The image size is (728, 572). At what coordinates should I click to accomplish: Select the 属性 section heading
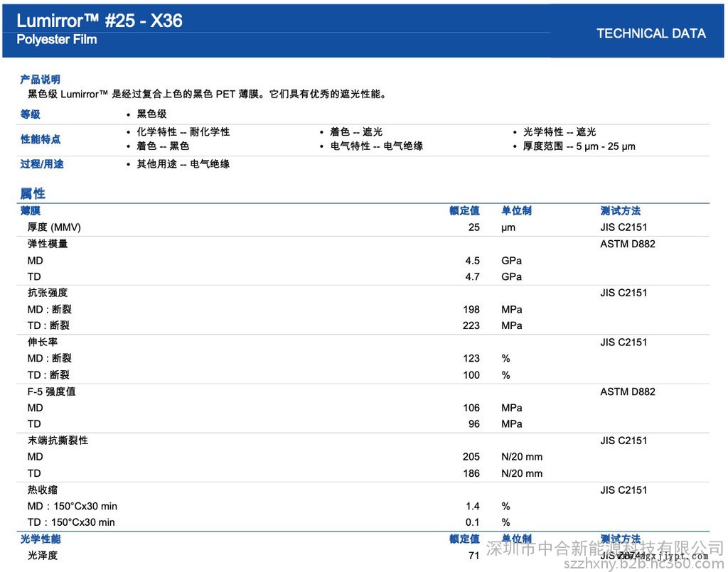[33, 193]
